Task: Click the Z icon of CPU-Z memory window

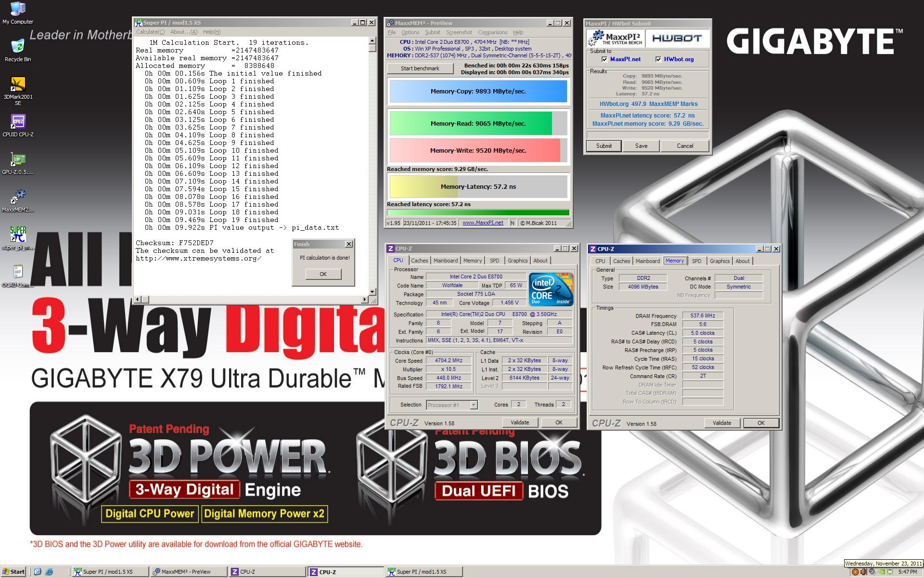Action: (x=593, y=249)
